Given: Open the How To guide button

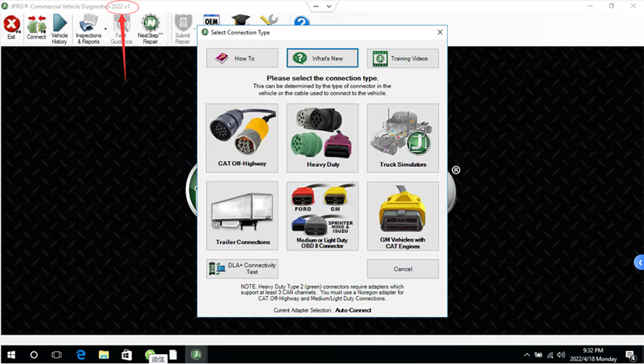Looking at the screenshot, I should coord(242,59).
